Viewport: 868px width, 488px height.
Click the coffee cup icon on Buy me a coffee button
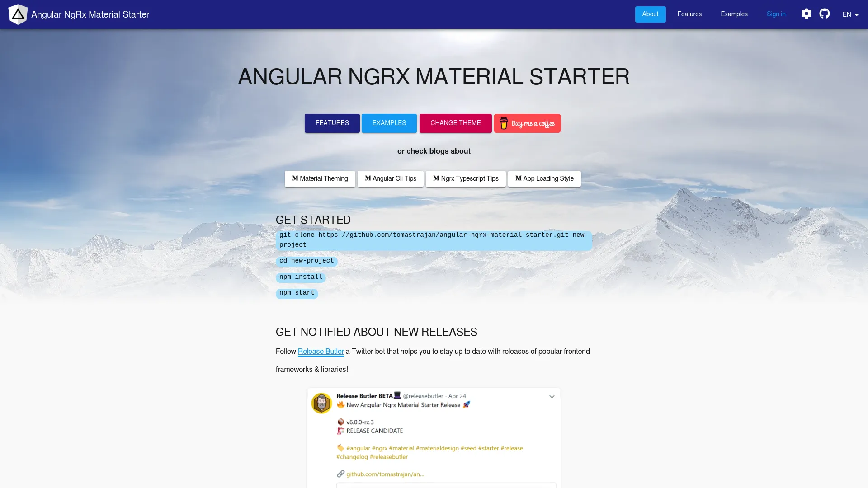coord(505,123)
